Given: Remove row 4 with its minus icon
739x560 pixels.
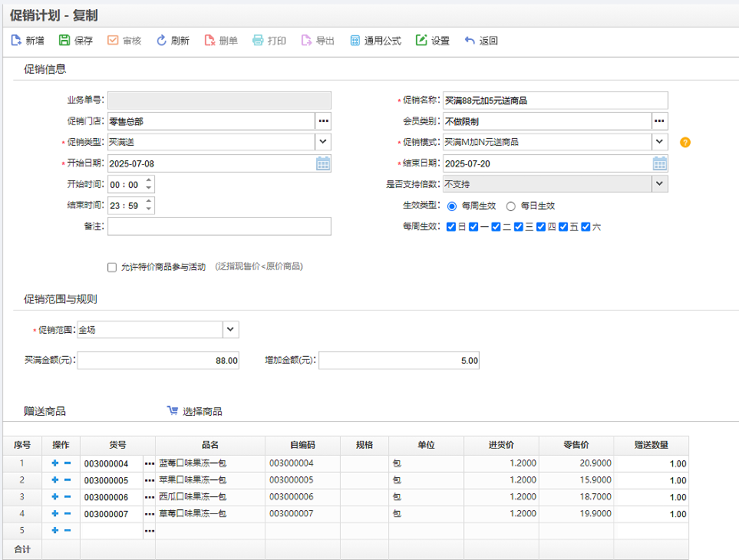Looking at the screenshot, I should tap(68, 513).
